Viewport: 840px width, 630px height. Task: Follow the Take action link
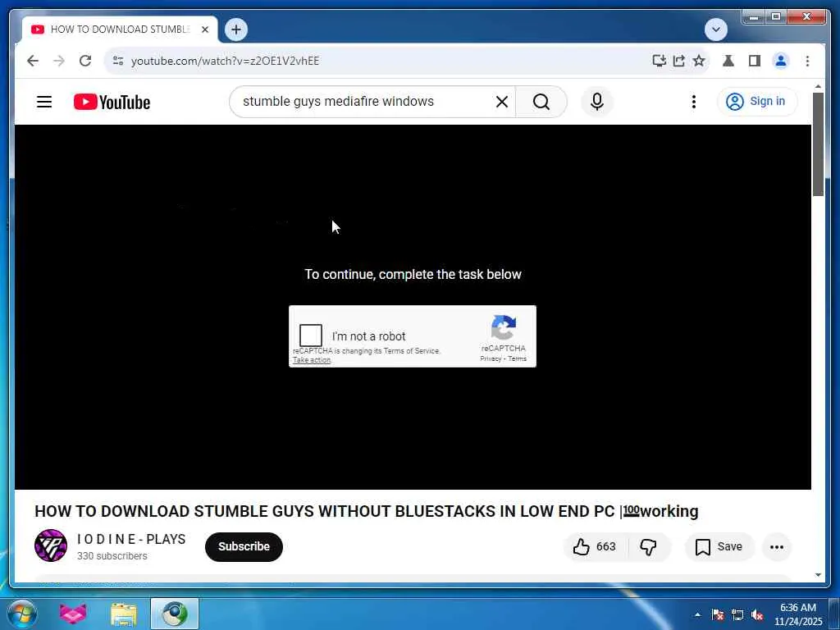(311, 360)
